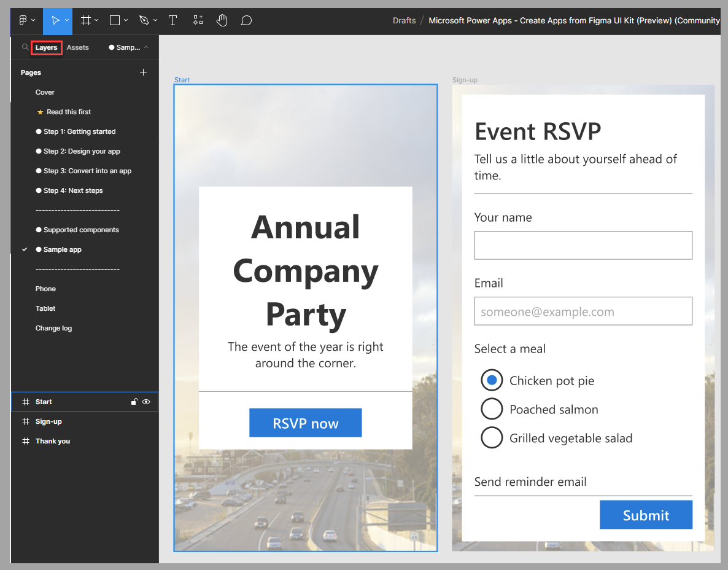Select the Move tool arrow
The height and width of the screenshot is (570, 728).
[55, 20]
